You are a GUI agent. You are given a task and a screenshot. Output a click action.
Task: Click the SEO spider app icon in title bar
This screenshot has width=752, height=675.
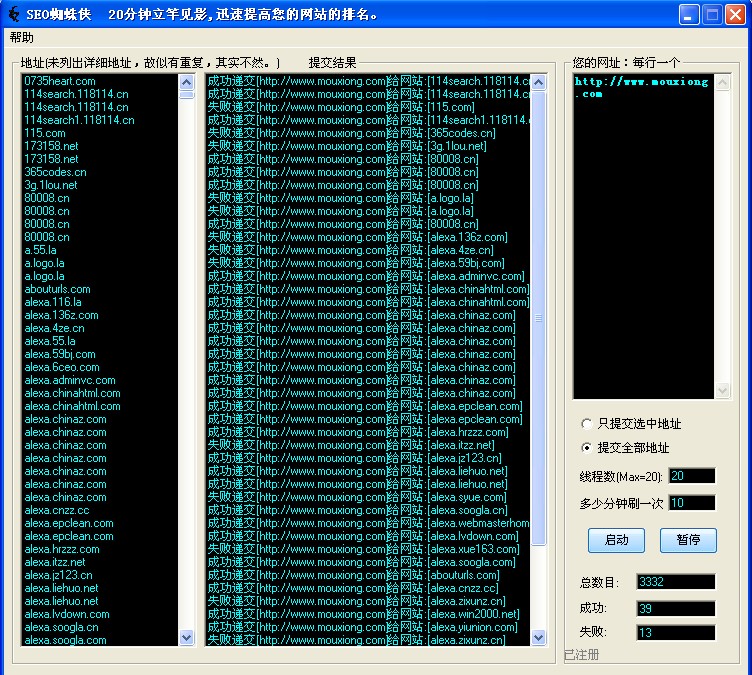14,15
